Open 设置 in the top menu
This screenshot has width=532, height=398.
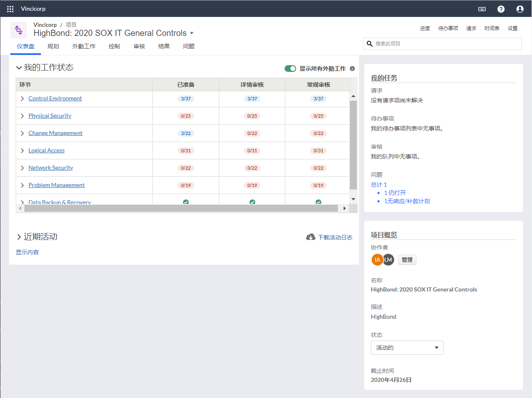pos(513,28)
